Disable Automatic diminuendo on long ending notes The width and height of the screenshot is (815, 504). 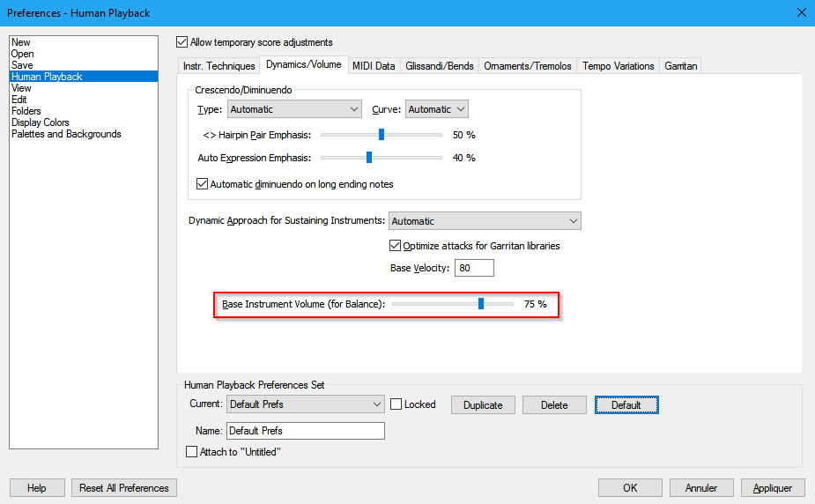(x=204, y=184)
